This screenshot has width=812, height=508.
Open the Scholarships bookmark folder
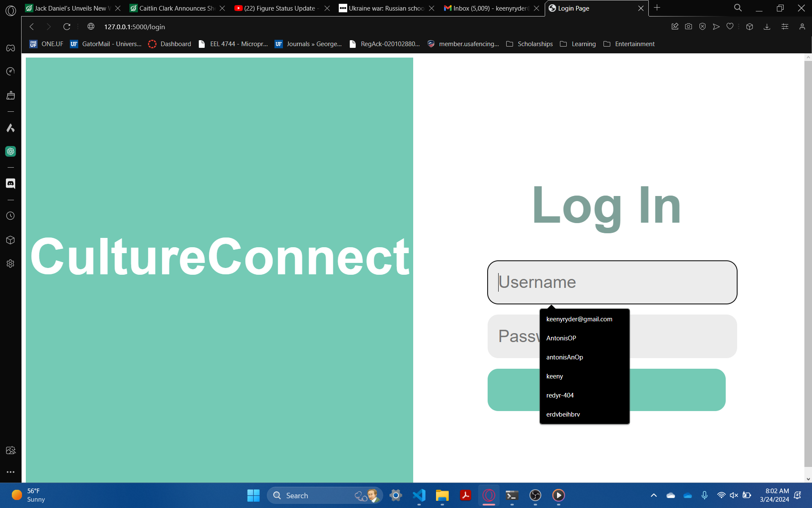tap(529, 44)
